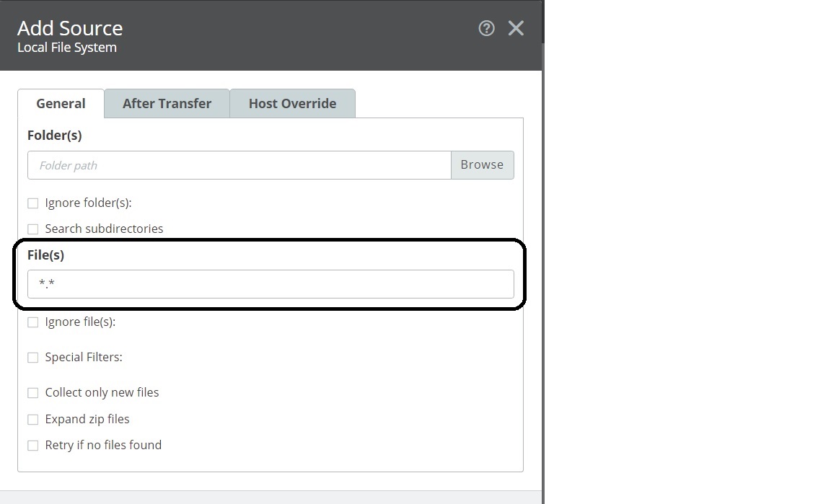Click the dialog vertical scrollbar
Screen dimensions: 831x504
(x=543, y=273)
